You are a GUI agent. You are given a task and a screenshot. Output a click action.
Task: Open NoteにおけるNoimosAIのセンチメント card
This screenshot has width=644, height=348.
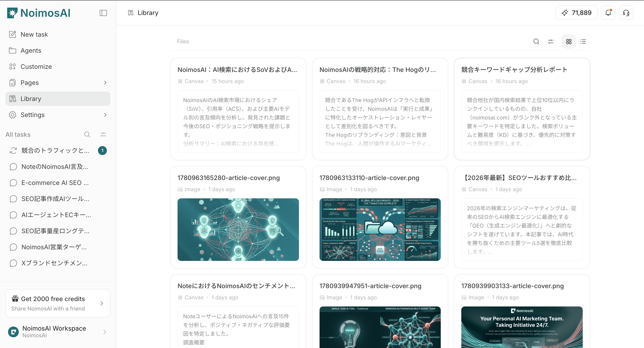tap(238, 311)
